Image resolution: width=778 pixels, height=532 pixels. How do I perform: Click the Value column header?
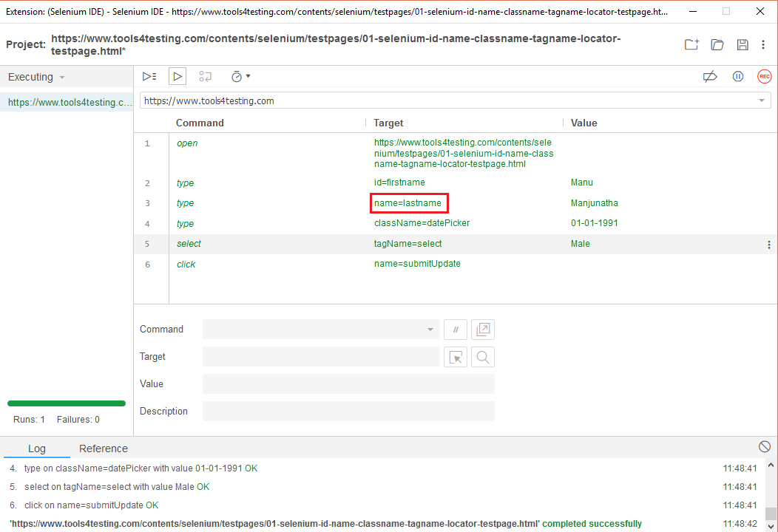(x=583, y=123)
